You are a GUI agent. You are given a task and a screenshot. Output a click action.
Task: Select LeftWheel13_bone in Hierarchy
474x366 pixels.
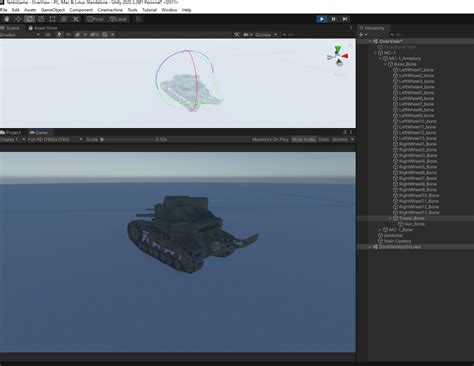[418, 138]
